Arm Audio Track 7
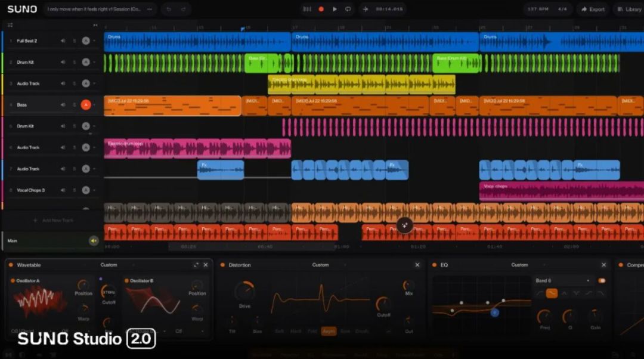 point(85,169)
